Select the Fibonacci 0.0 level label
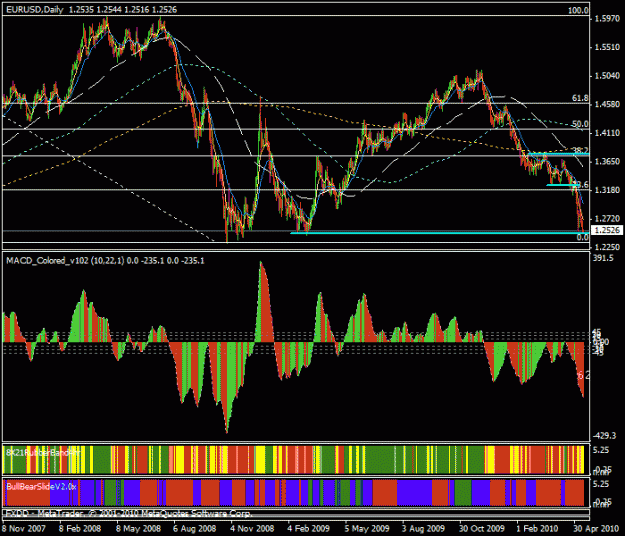 tap(582, 237)
